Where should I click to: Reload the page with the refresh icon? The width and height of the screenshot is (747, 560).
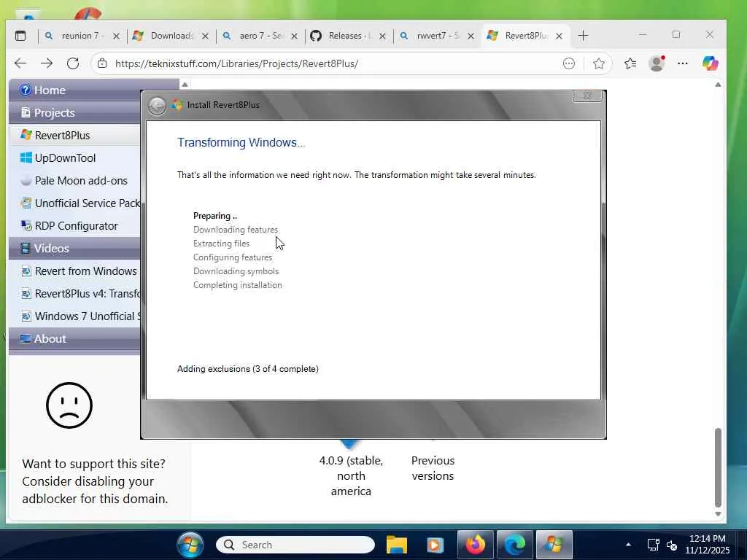click(x=73, y=63)
